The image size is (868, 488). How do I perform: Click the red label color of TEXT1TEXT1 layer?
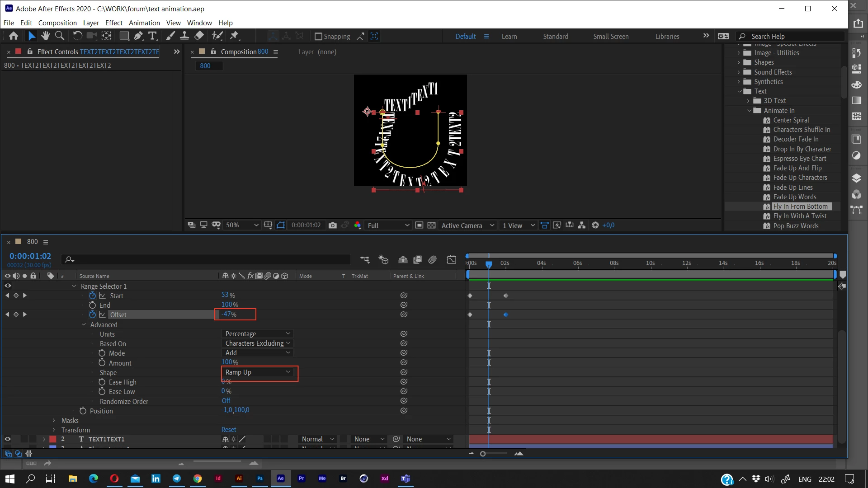point(53,439)
